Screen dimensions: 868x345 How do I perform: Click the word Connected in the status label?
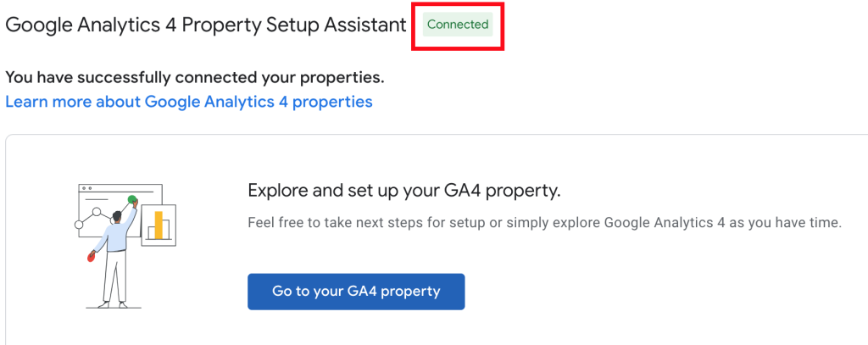pos(457,25)
